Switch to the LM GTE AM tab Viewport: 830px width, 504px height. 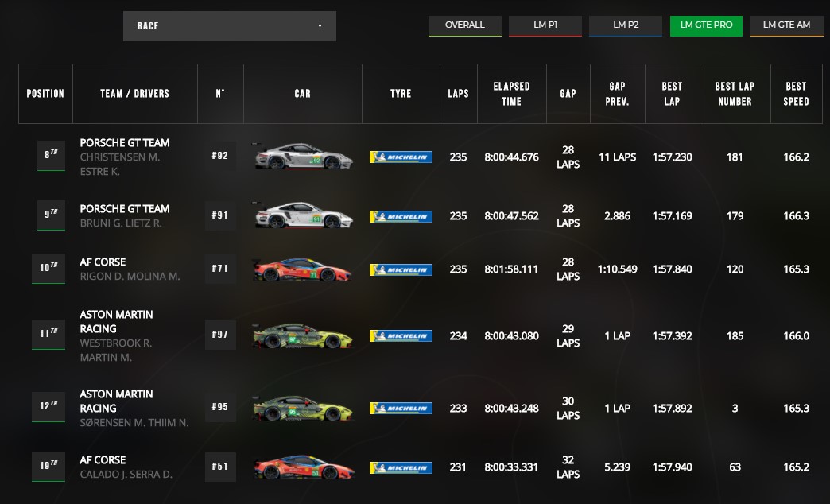[786, 25]
